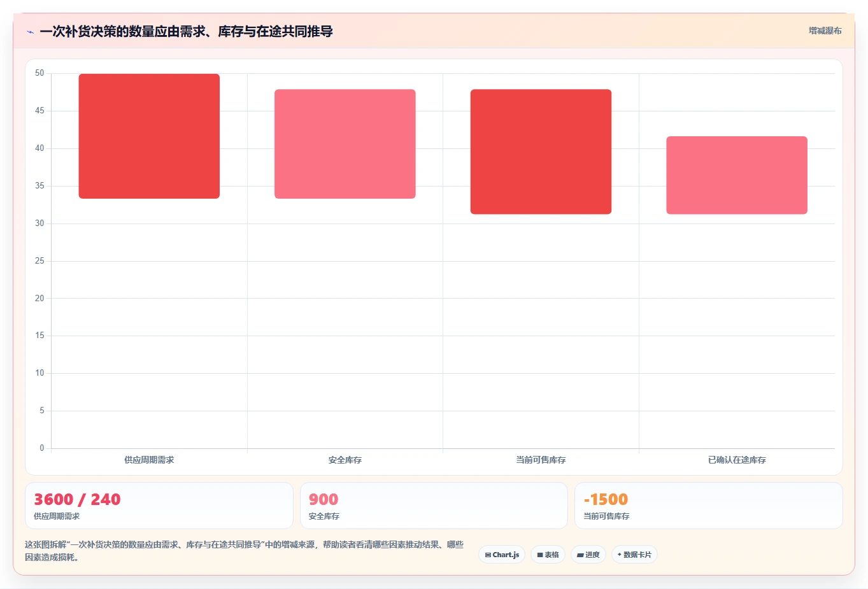Click the y-axis value 0
The image size is (868, 589).
(x=42, y=448)
